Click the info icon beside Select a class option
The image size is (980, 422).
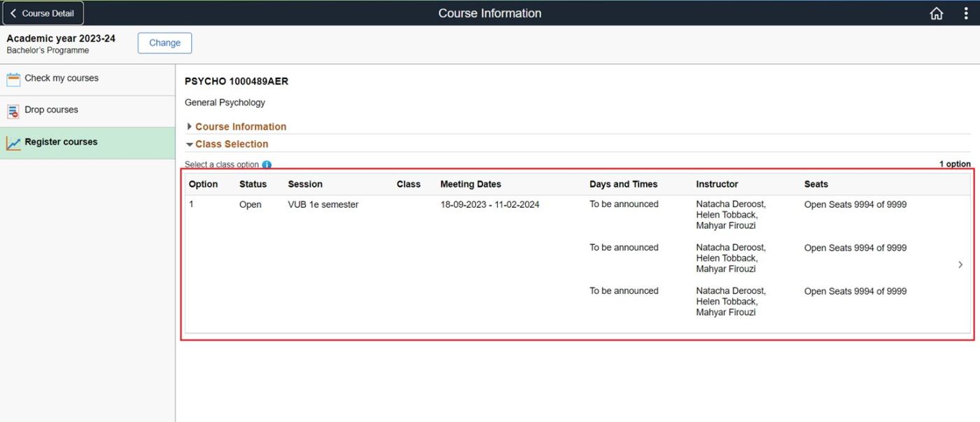point(267,165)
